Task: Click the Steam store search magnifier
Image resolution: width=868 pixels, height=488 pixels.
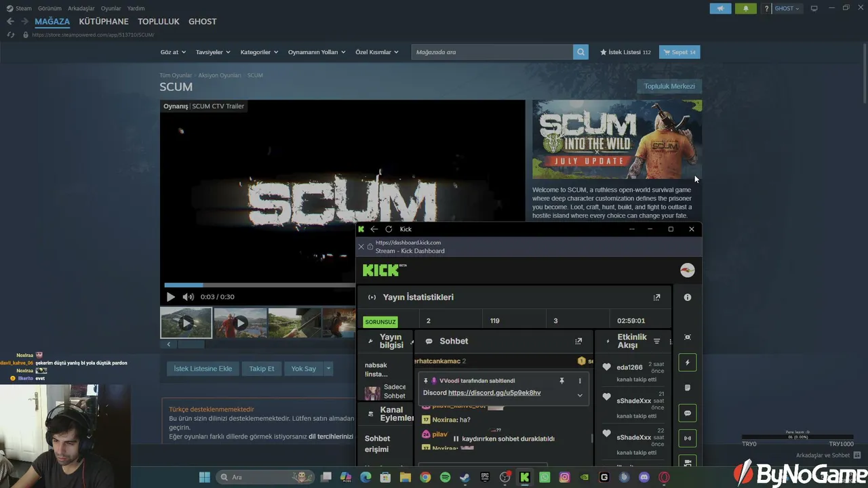Action: [580, 52]
